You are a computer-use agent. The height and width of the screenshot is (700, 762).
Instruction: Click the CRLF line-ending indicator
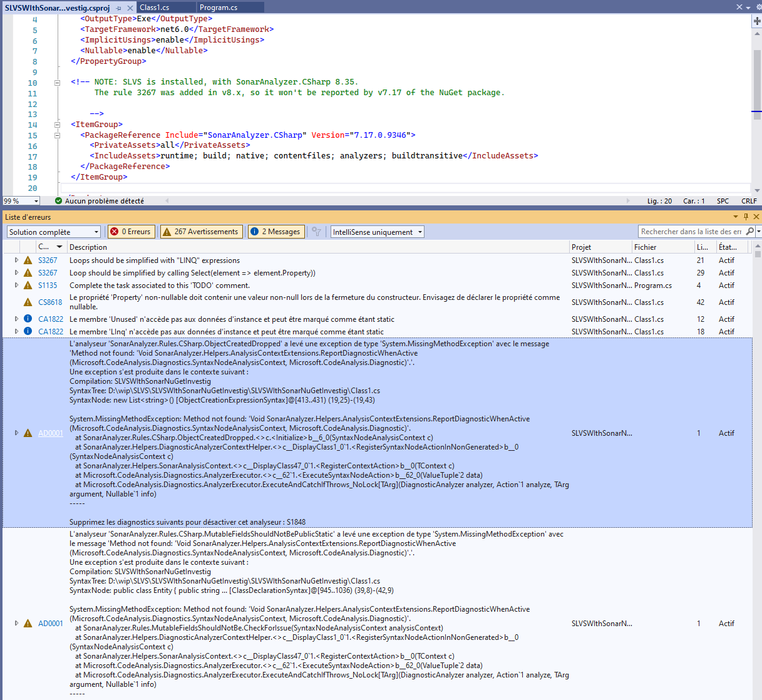point(749,201)
